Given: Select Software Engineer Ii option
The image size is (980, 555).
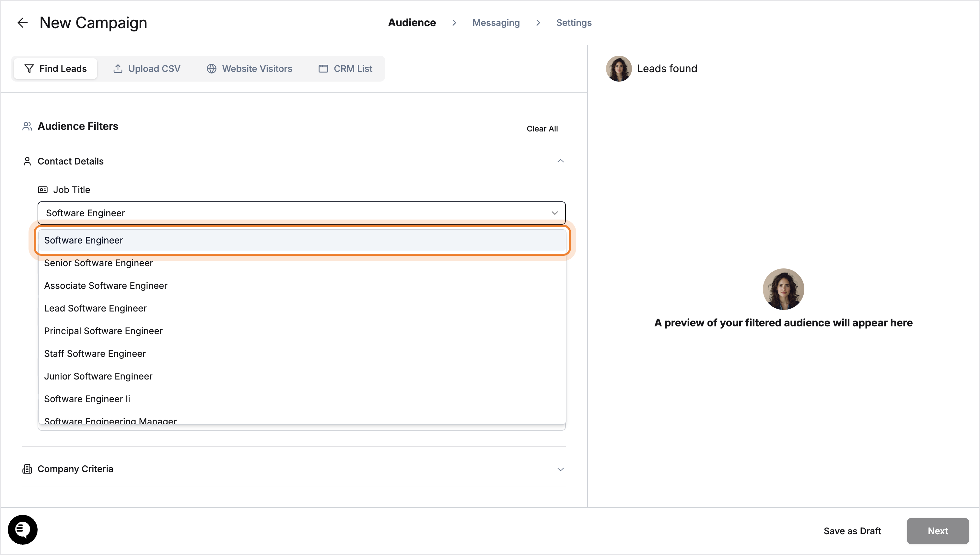Looking at the screenshot, I should 302,399.
